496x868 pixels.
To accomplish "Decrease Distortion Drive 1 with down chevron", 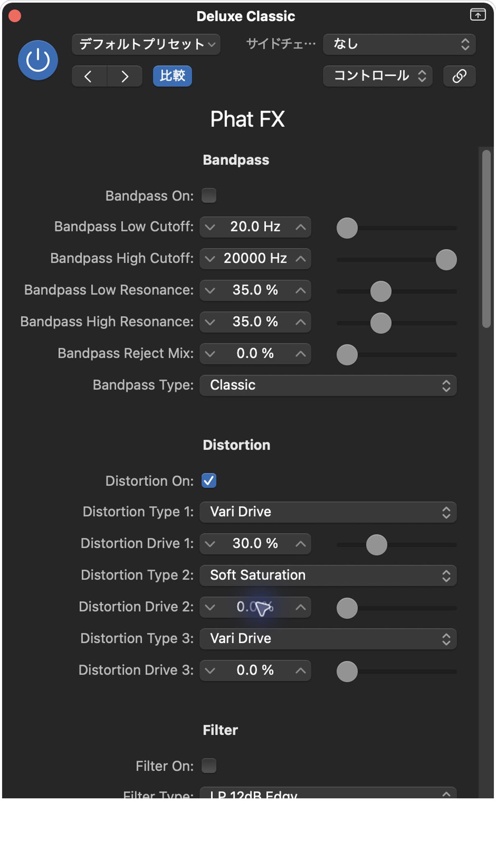I will tap(210, 544).
